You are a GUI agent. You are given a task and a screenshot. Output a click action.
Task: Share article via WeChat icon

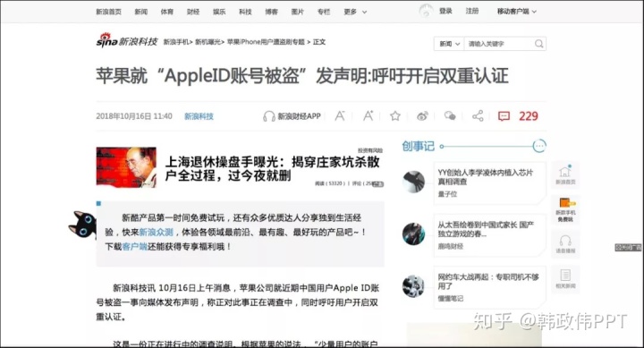[450, 116]
